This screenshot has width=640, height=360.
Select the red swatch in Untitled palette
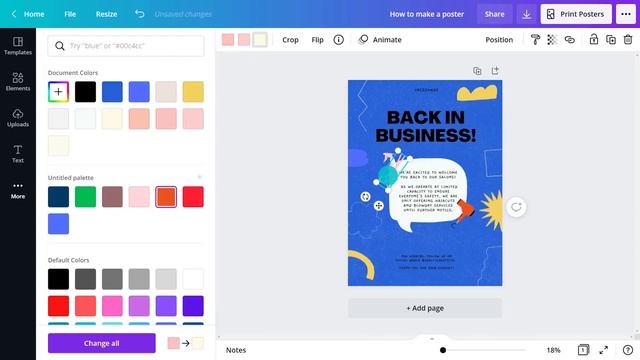point(193,197)
